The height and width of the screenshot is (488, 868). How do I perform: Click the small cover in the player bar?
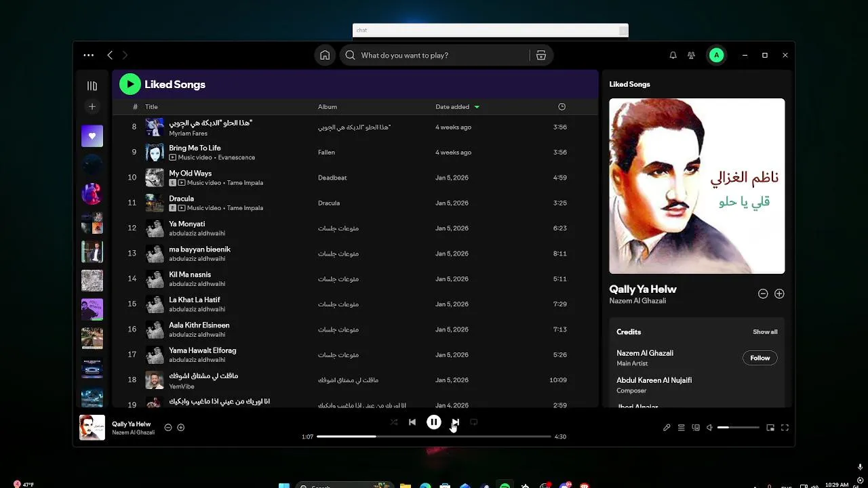point(92,428)
